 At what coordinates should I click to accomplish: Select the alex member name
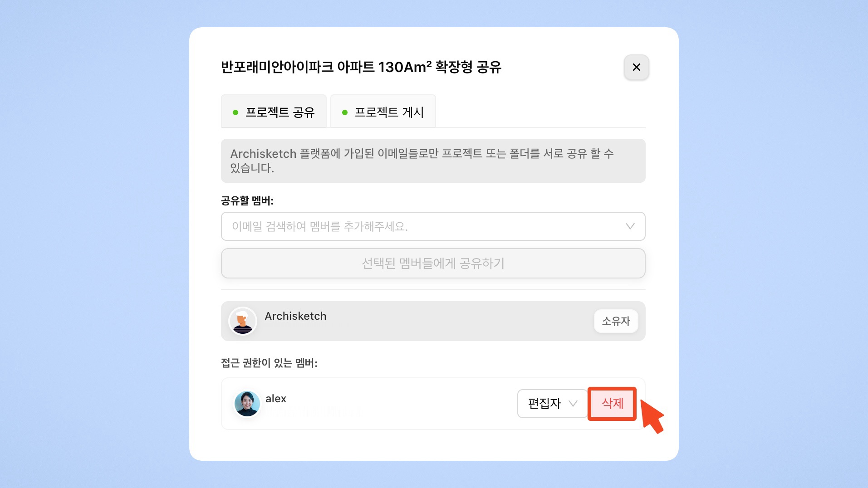pyautogui.click(x=276, y=399)
